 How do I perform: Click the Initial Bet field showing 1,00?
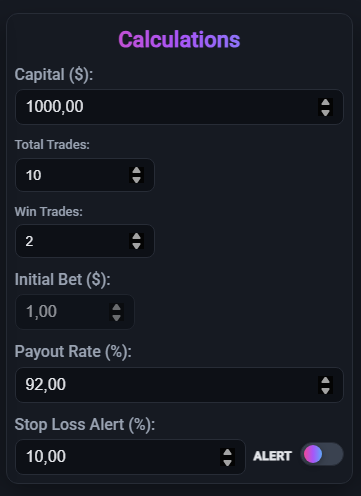click(75, 312)
